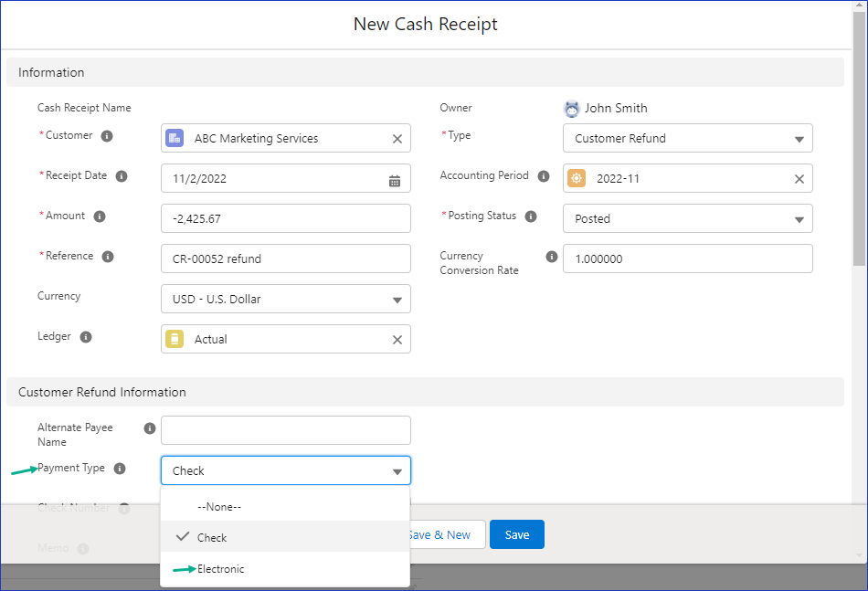Click the John Smith owner name
Viewport: 868px width, 591px height.
pos(616,108)
